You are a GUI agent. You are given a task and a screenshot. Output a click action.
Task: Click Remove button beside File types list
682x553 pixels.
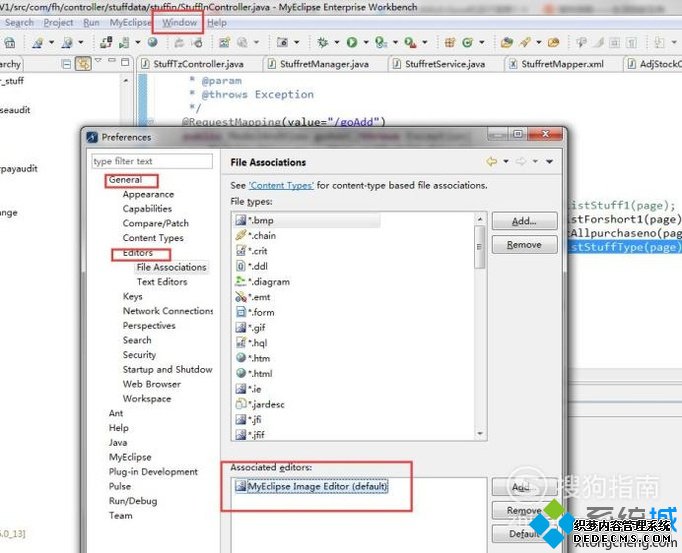[524, 245]
